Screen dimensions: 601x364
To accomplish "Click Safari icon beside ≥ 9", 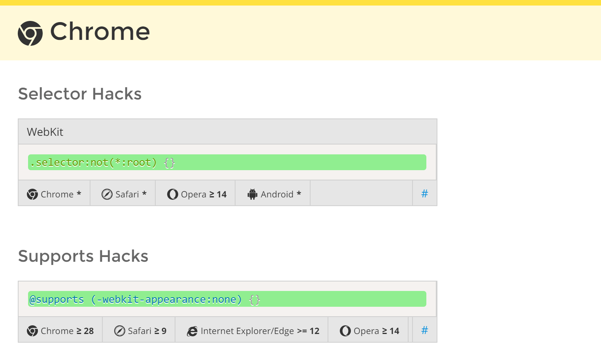I will 120,331.
